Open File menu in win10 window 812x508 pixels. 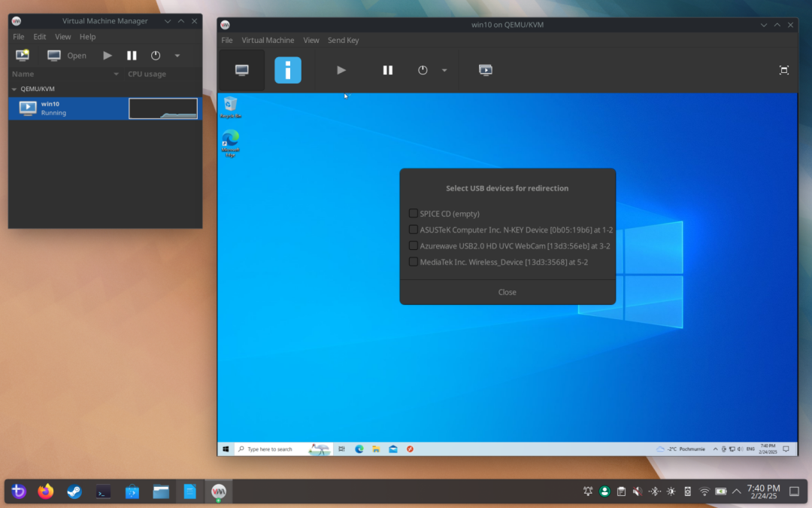(x=227, y=40)
